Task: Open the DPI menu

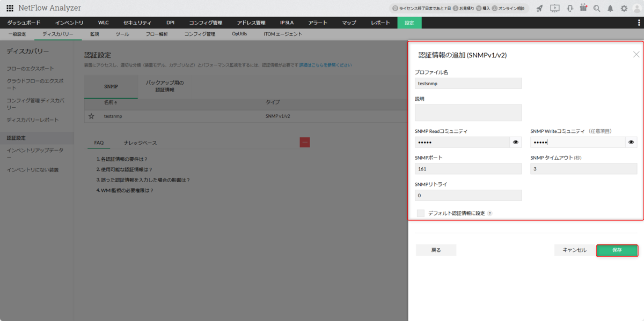Action: 170,23
